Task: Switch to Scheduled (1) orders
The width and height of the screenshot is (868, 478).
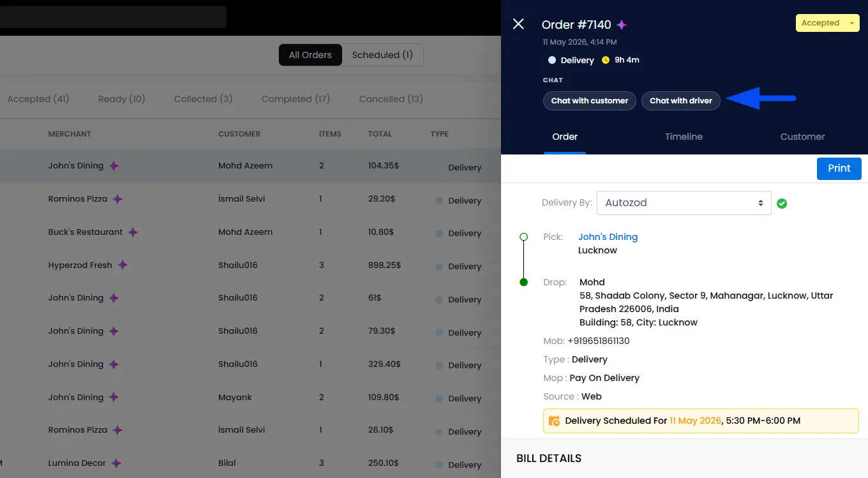Action: coord(382,55)
